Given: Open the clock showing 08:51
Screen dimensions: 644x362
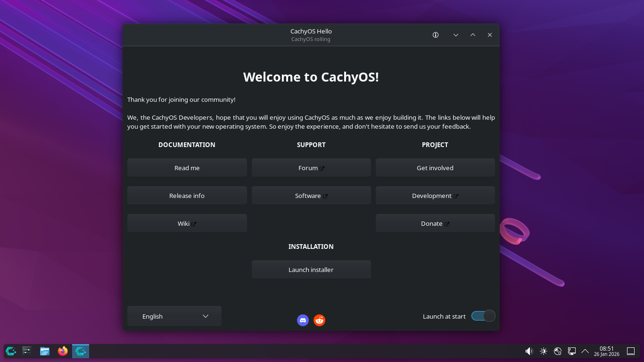Looking at the screenshot, I should pos(607,351).
